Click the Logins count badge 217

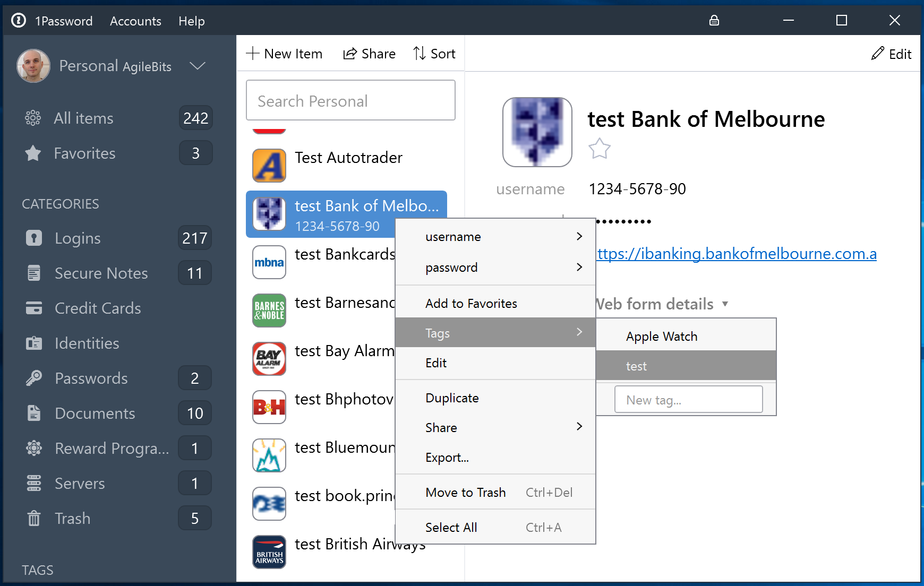pyautogui.click(x=194, y=238)
